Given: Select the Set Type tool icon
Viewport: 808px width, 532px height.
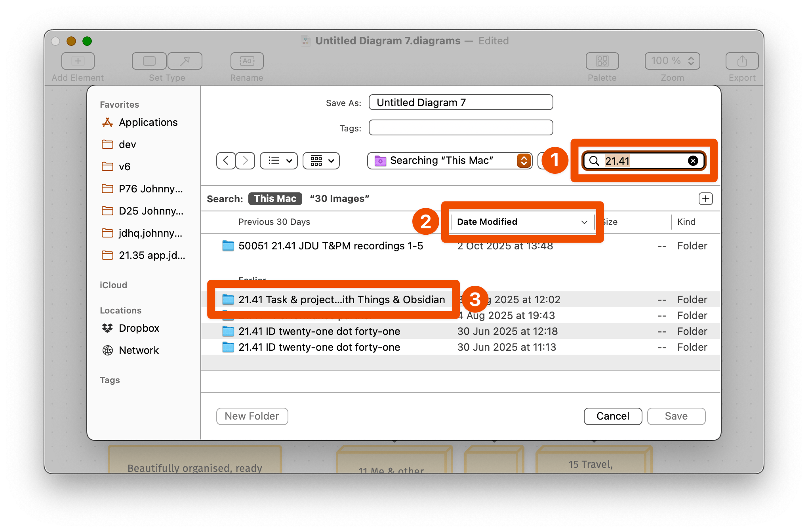Looking at the screenshot, I should point(149,61).
